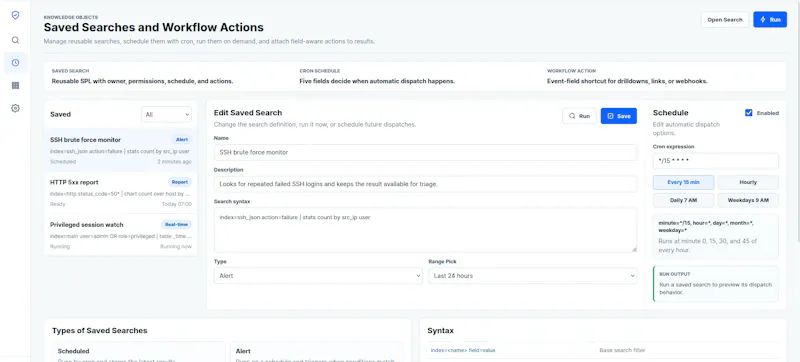The height and width of the screenshot is (362, 800).
Task: Open the search magnifier sidebar icon
Action: [15, 40]
